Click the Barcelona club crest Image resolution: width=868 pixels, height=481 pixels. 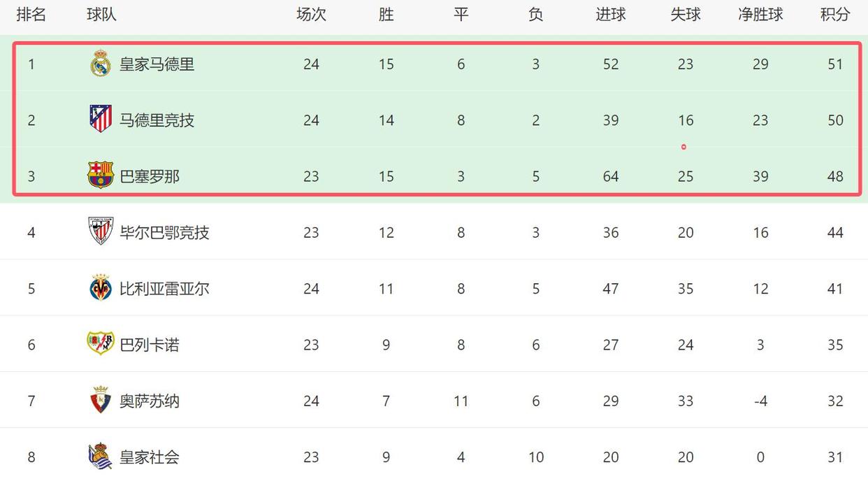(101, 175)
